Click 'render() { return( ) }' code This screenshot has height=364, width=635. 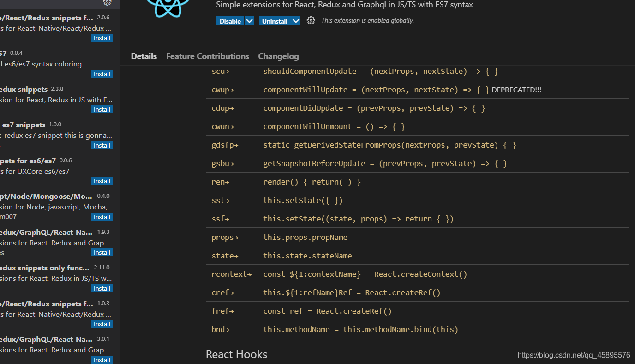312,182
